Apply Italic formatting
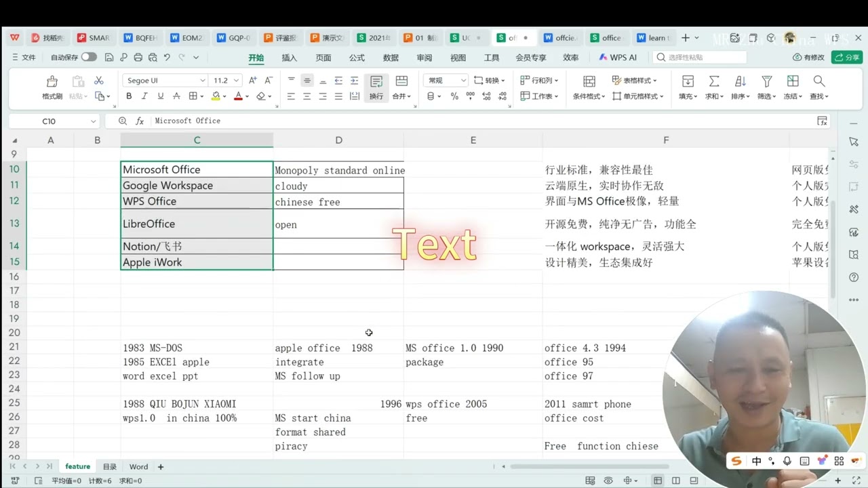868x488 pixels. click(x=144, y=96)
